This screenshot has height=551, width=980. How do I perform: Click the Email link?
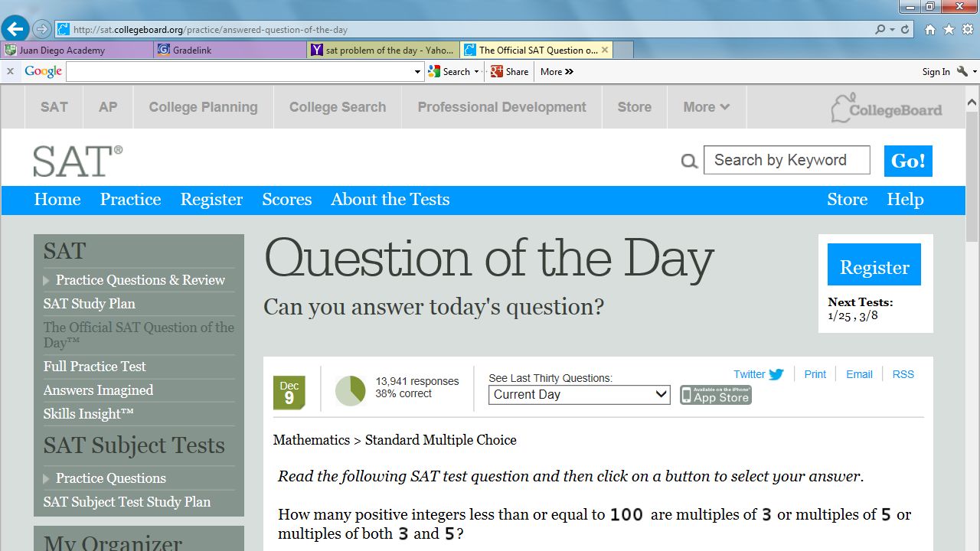click(859, 374)
